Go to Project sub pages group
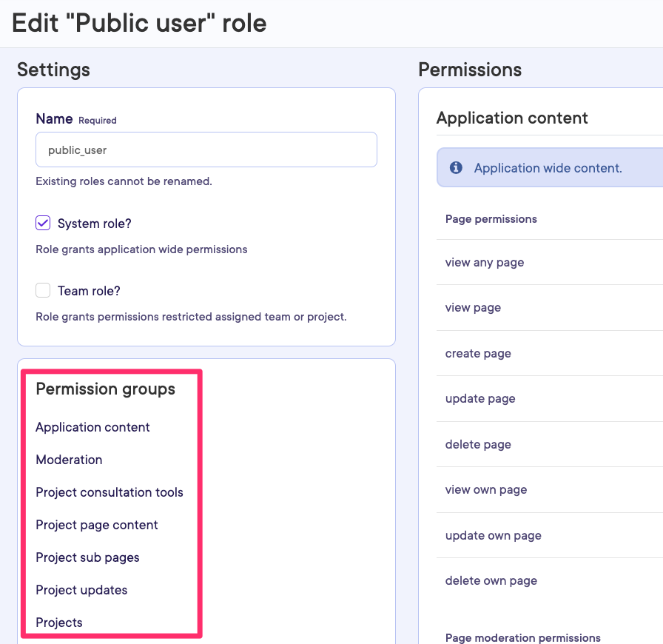663x644 pixels. click(x=87, y=557)
